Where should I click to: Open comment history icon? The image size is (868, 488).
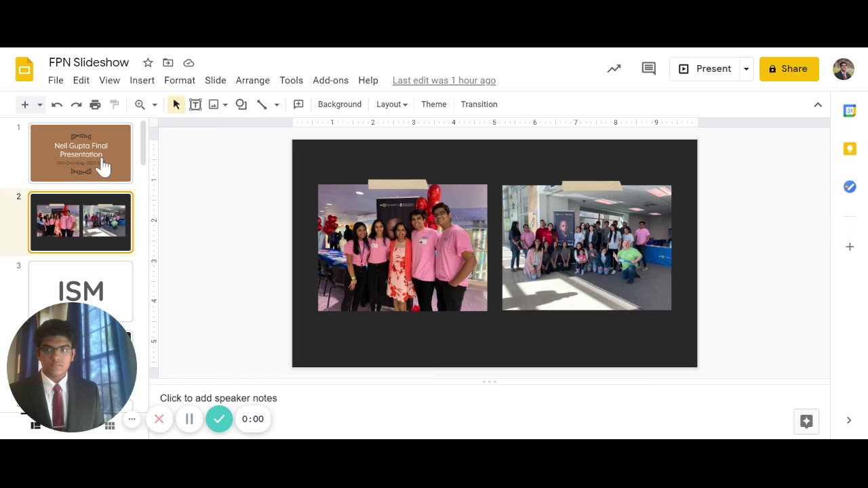tap(648, 68)
